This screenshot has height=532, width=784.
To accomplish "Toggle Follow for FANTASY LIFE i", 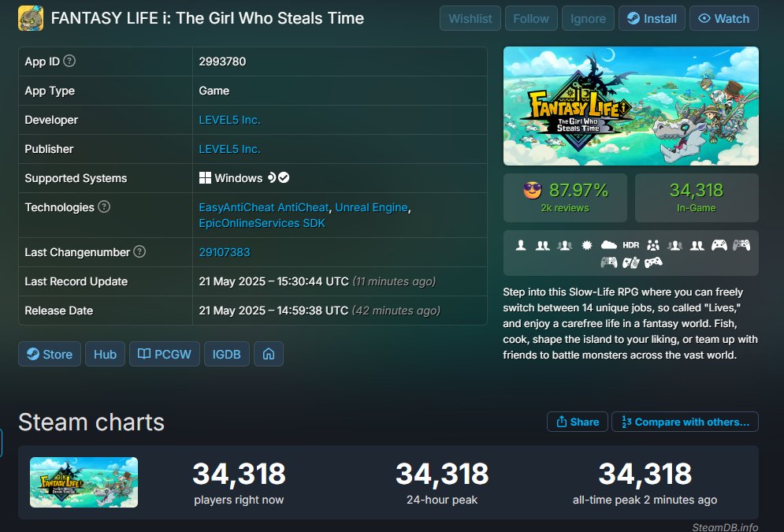I will [531, 18].
